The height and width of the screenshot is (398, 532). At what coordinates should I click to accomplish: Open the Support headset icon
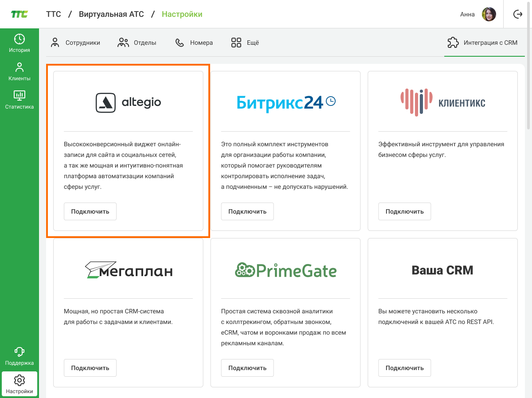pyautogui.click(x=20, y=352)
